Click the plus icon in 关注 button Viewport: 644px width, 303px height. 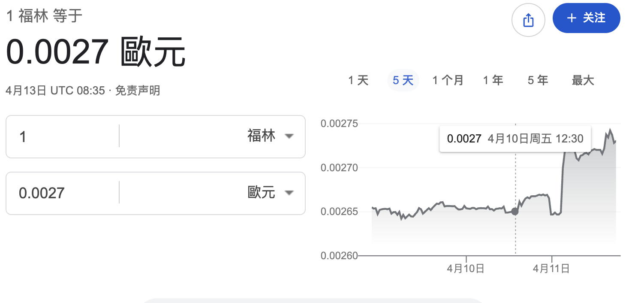tap(572, 18)
